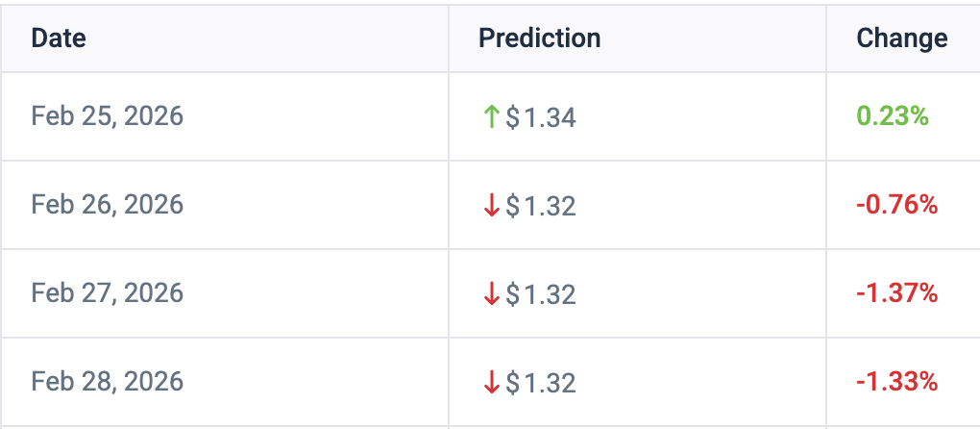Click the green 0.23% change value
The height and width of the screenshot is (429, 980).
click(x=893, y=116)
